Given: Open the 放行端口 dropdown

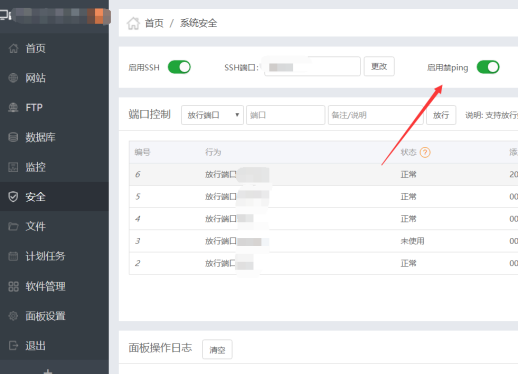Looking at the screenshot, I should pyautogui.click(x=212, y=115).
